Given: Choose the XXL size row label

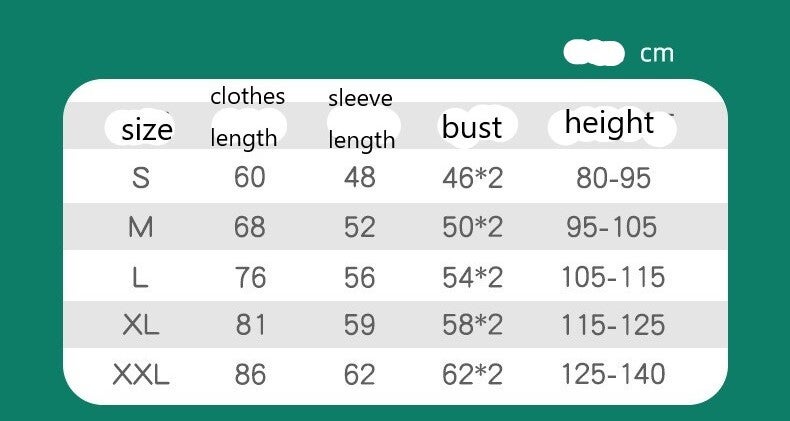Looking at the screenshot, I should (141, 375).
